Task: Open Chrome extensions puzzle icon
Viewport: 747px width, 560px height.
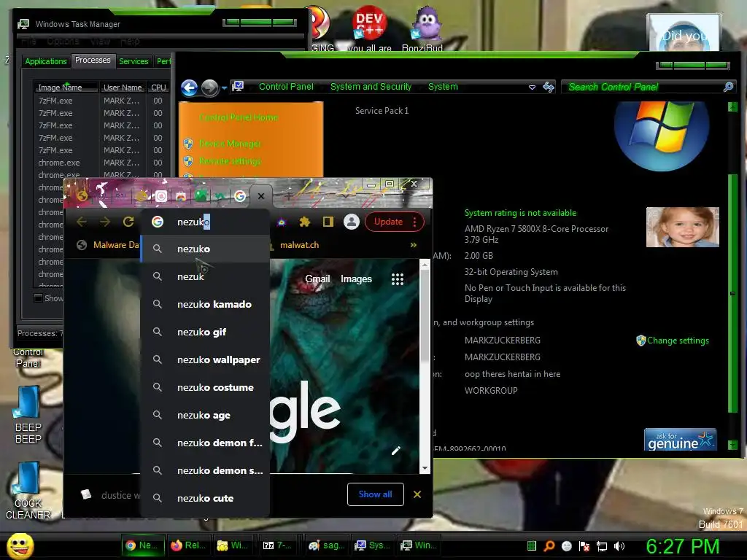Action: click(x=304, y=222)
